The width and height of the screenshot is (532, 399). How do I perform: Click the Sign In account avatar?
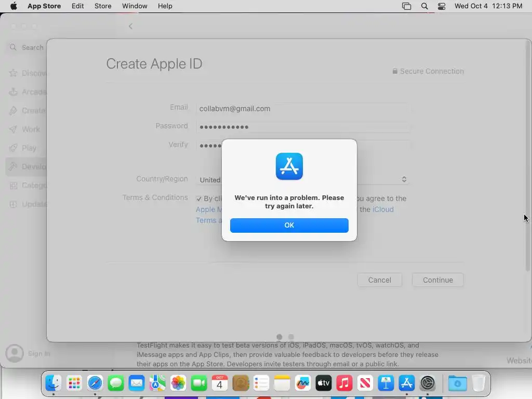tap(15, 353)
